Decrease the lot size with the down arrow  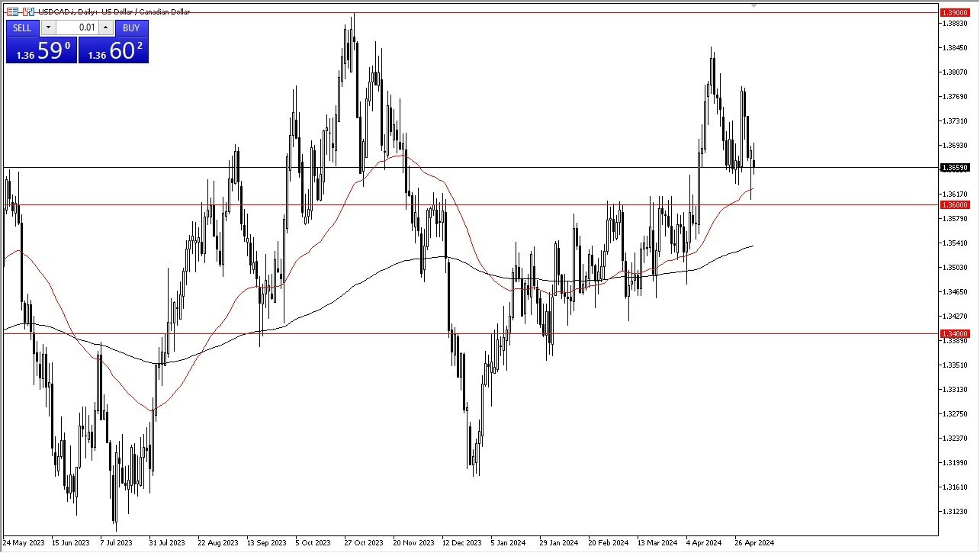pos(48,27)
